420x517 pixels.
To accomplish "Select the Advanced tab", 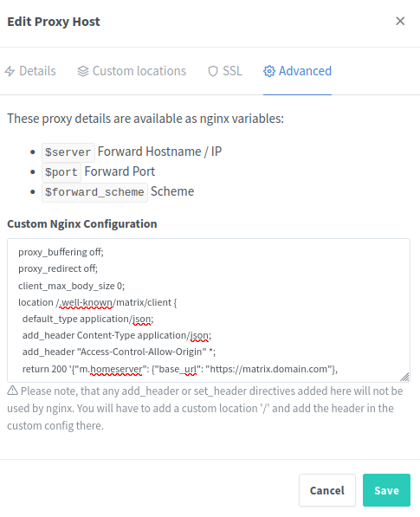I will tap(297, 71).
